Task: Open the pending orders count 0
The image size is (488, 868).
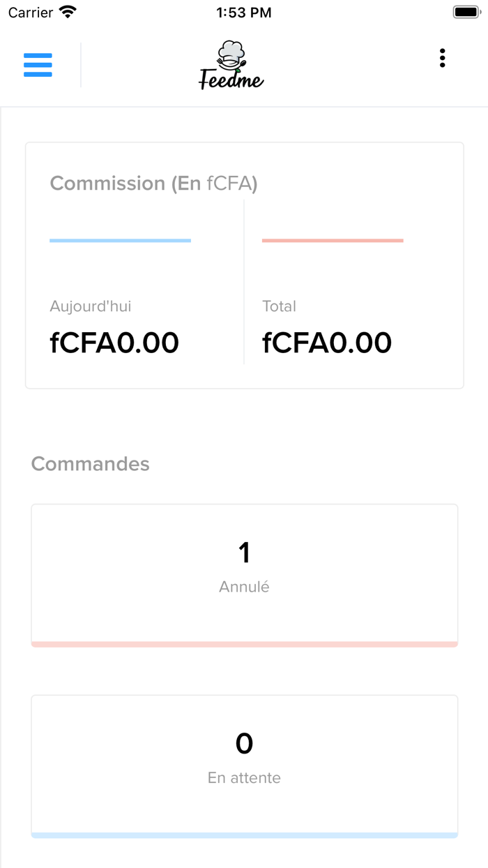Action: tap(244, 744)
